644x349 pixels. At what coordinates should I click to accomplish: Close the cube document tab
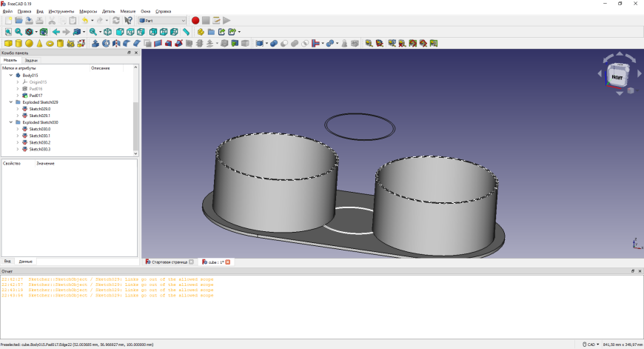(x=228, y=262)
